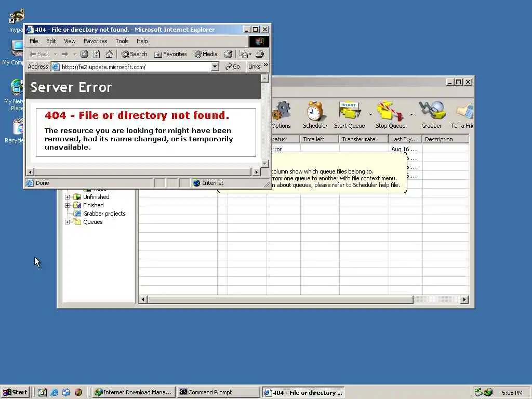Click the Go button
This screenshot has height=399, width=532.
point(233,66)
